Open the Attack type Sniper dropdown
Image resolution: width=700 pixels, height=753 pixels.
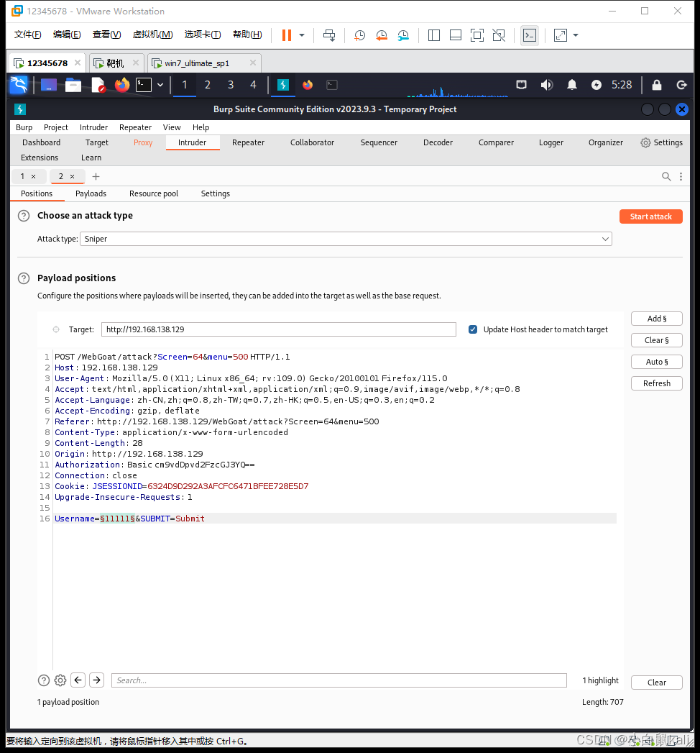[346, 239]
